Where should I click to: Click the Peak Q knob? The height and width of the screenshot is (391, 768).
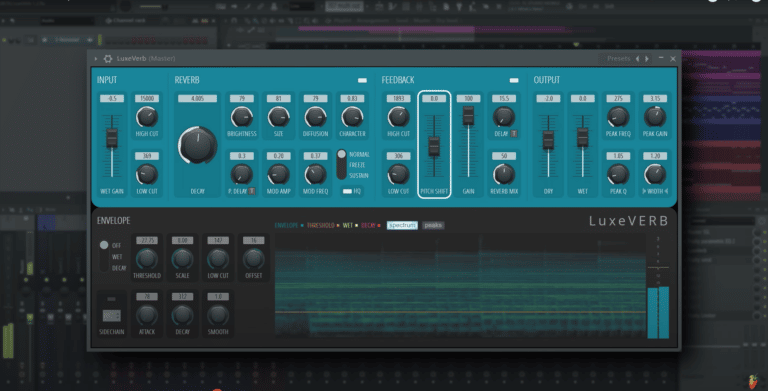coord(618,174)
